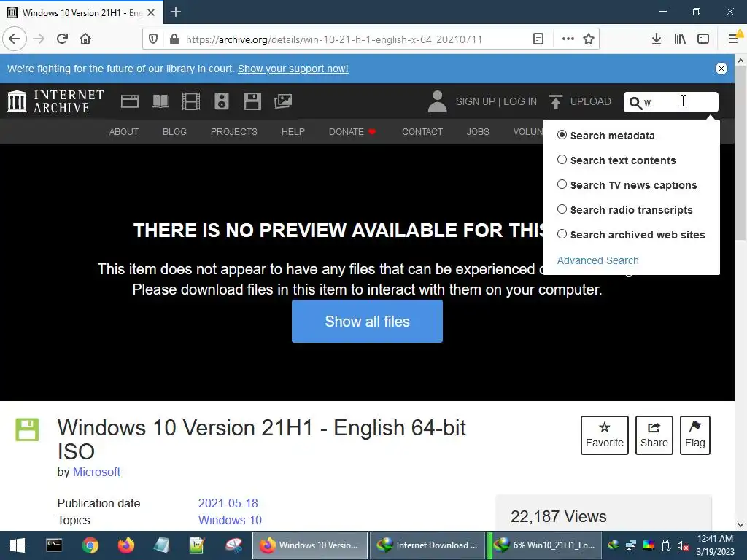Click the Share button
The image size is (747, 560).
pos(654,435)
